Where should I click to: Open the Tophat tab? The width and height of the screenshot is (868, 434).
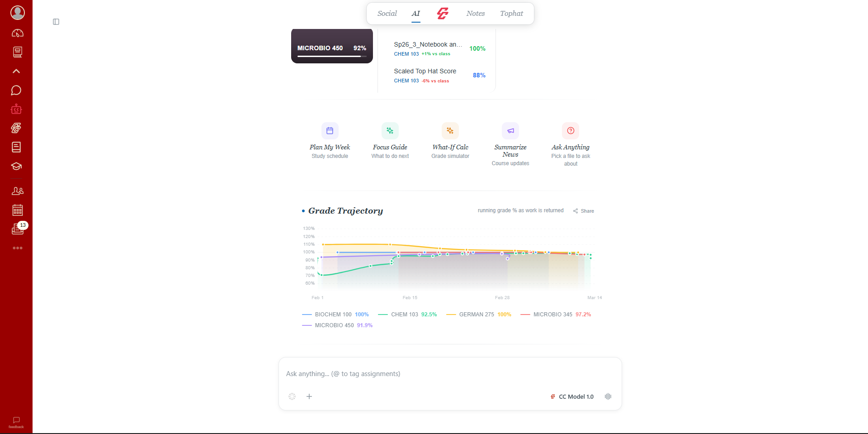click(x=511, y=13)
